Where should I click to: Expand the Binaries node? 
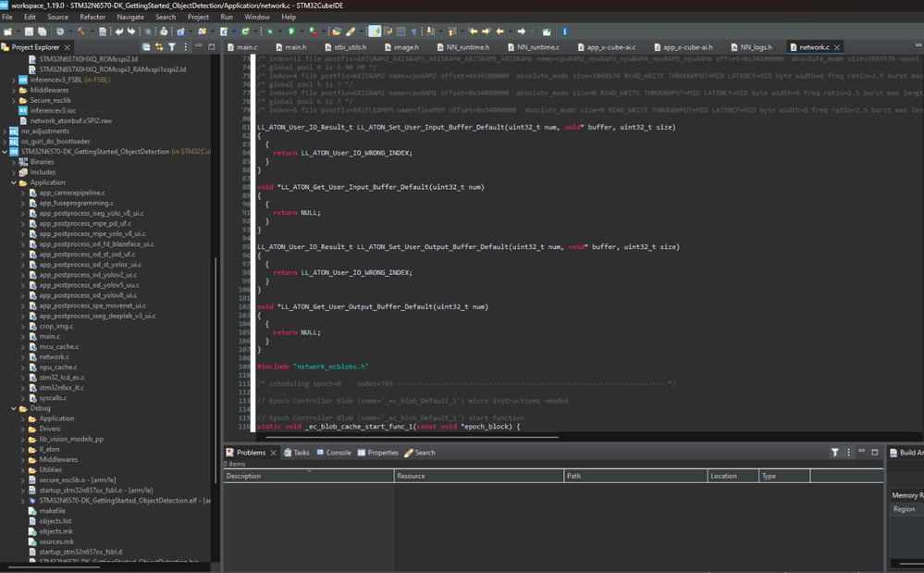click(14, 162)
